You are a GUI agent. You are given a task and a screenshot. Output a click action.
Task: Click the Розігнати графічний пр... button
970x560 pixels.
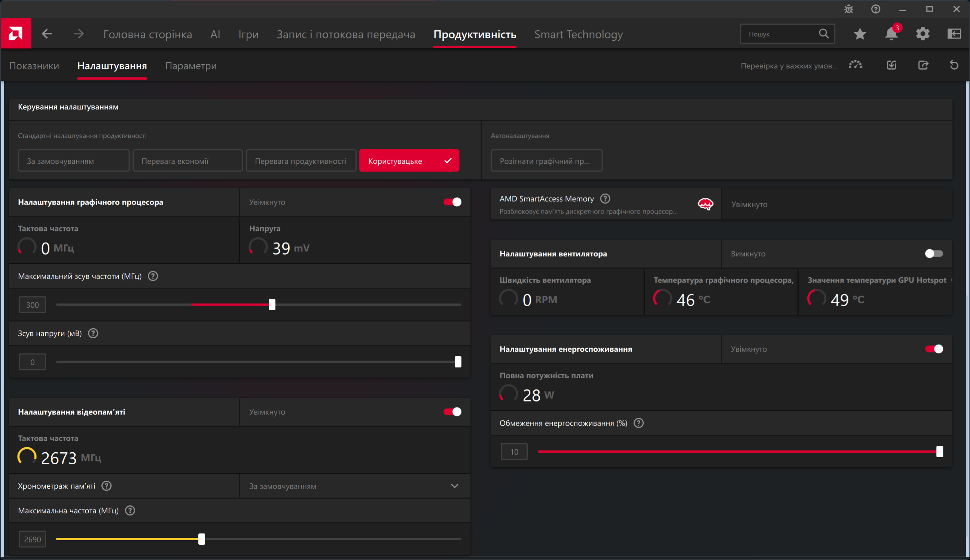546,161
